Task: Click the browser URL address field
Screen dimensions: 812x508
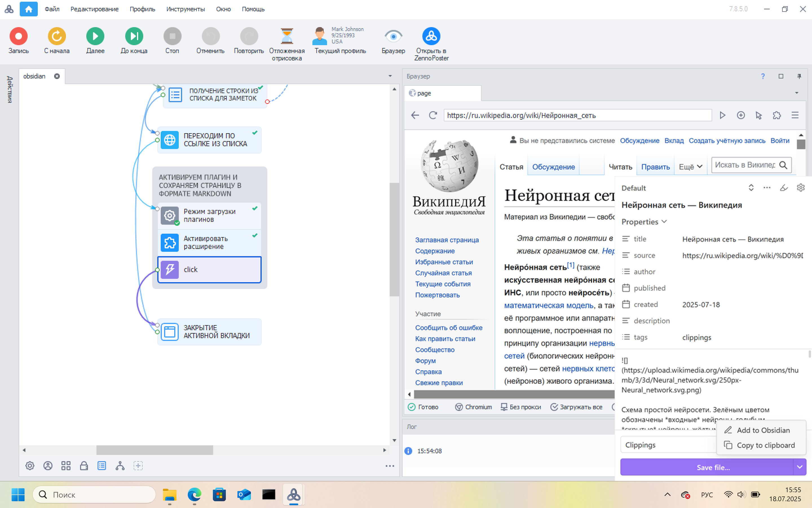Action: point(577,115)
